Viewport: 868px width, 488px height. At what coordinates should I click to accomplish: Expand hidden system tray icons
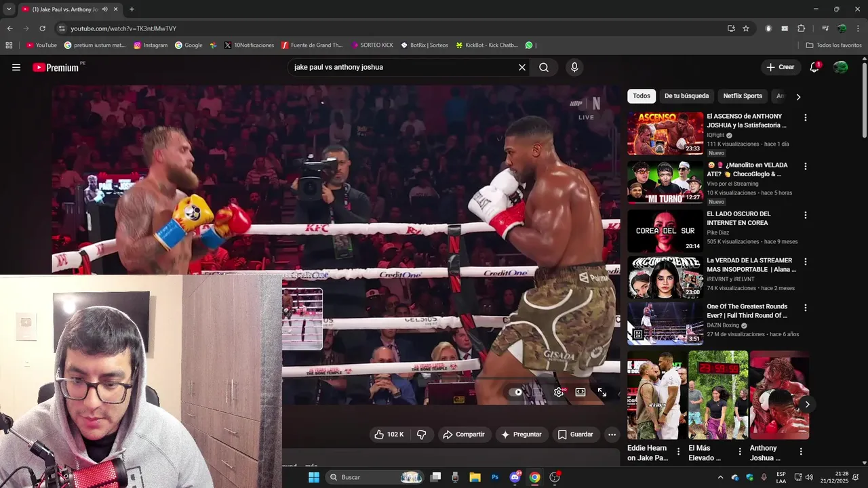point(720,477)
